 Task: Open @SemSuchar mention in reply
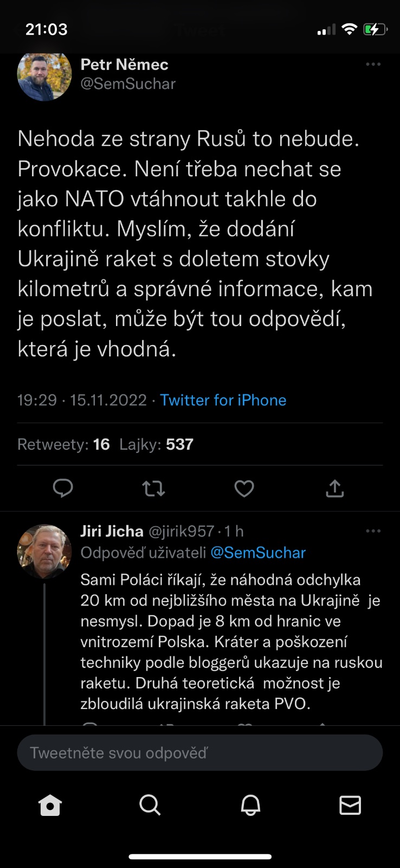coord(258,553)
